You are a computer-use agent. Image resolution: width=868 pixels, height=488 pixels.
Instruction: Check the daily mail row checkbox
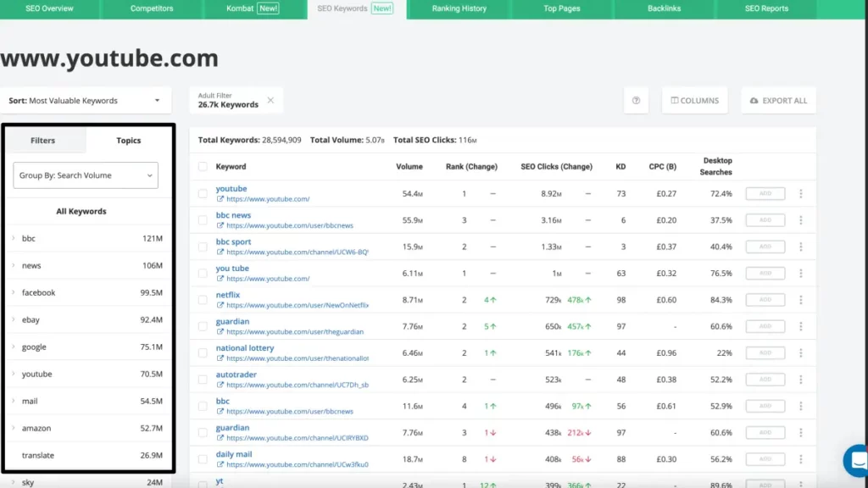coord(203,459)
